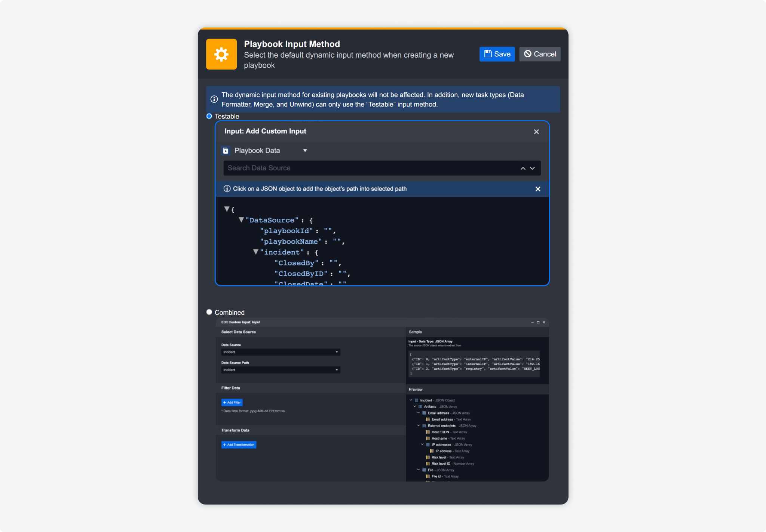The height and width of the screenshot is (532, 766).
Task: Click the Combined method preview image
Action: [x=382, y=399]
